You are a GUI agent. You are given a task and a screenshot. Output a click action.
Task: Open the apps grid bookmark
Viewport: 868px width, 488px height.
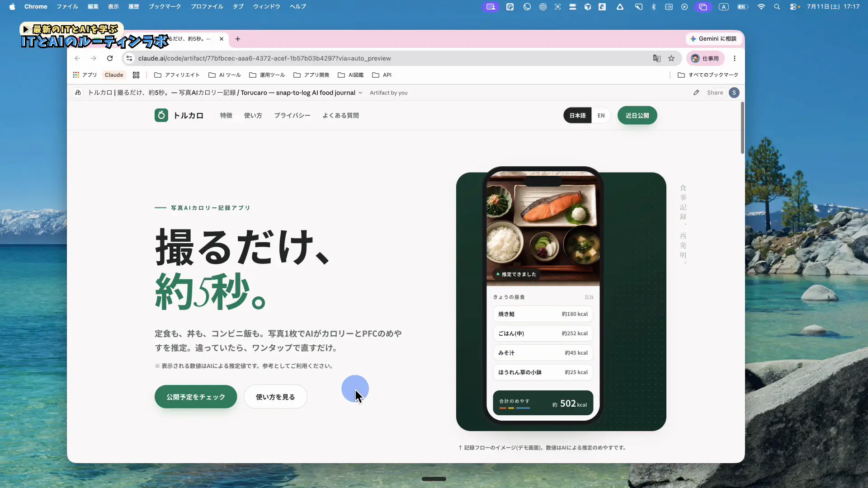(x=85, y=75)
